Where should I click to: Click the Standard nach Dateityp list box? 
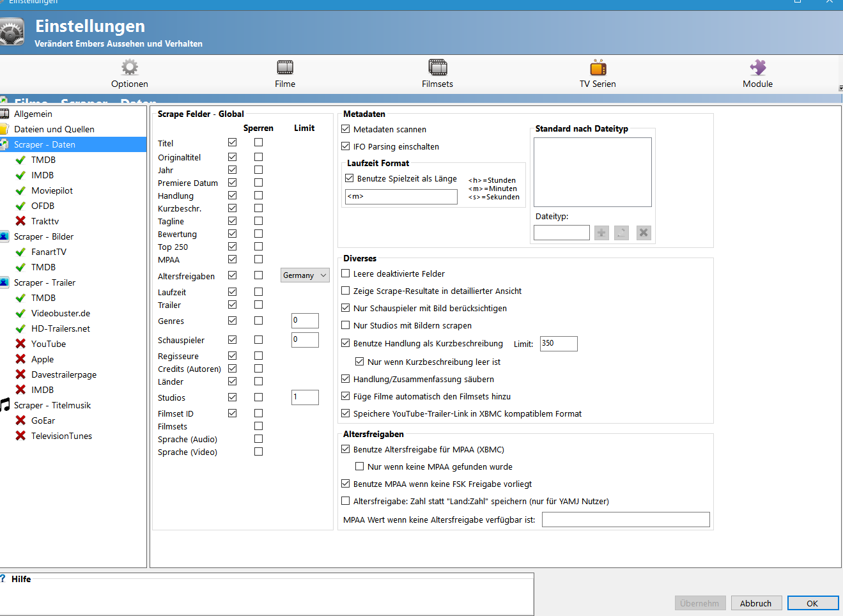coord(592,172)
